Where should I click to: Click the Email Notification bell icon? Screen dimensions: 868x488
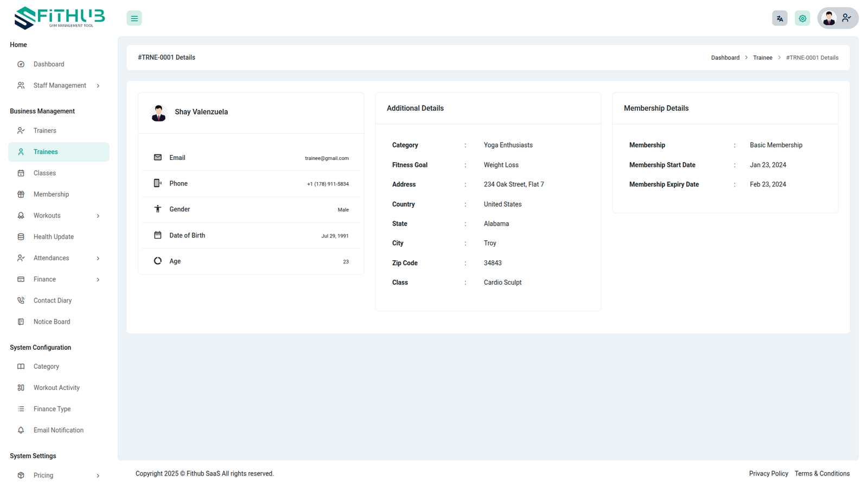point(21,431)
